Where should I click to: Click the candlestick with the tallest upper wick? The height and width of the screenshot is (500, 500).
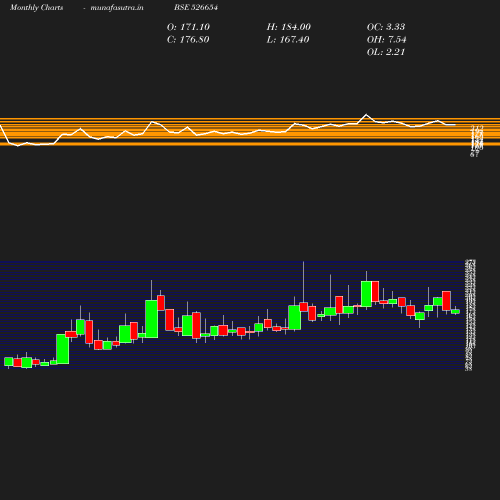pos(303,307)
